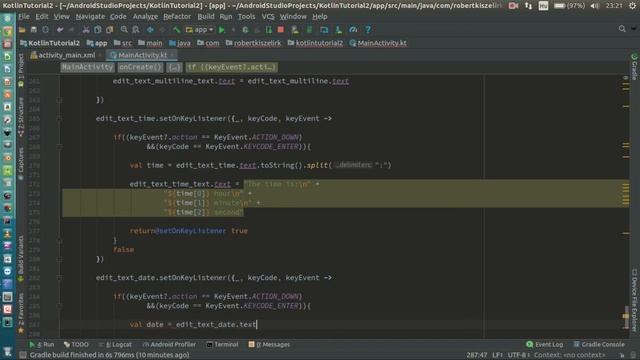This screenshot has height=360, width=640.
Task: Click the system settings gear icon
Action: point(632,6)
